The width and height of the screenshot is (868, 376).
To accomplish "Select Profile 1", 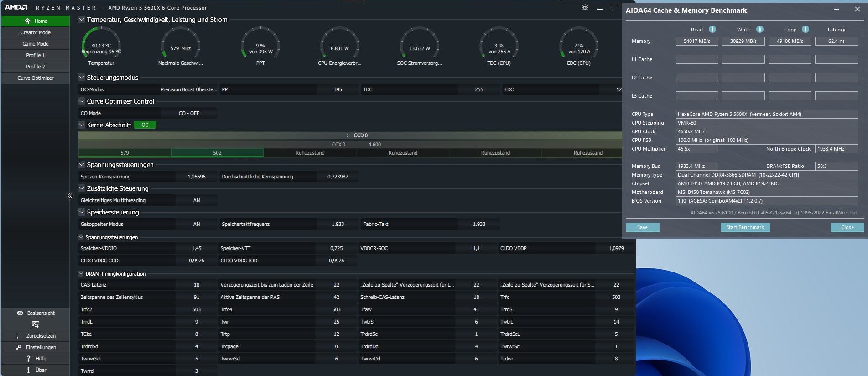I will (x=35, y=55).
